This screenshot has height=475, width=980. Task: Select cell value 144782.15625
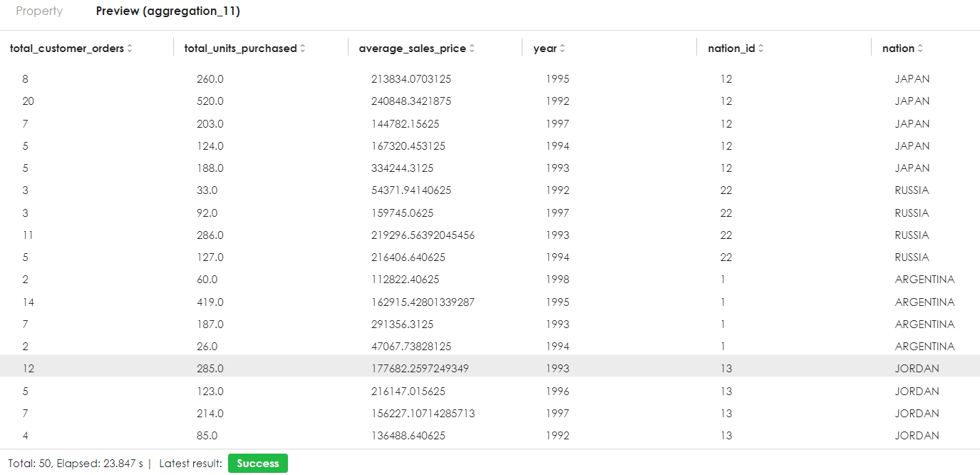coord(406,124)
